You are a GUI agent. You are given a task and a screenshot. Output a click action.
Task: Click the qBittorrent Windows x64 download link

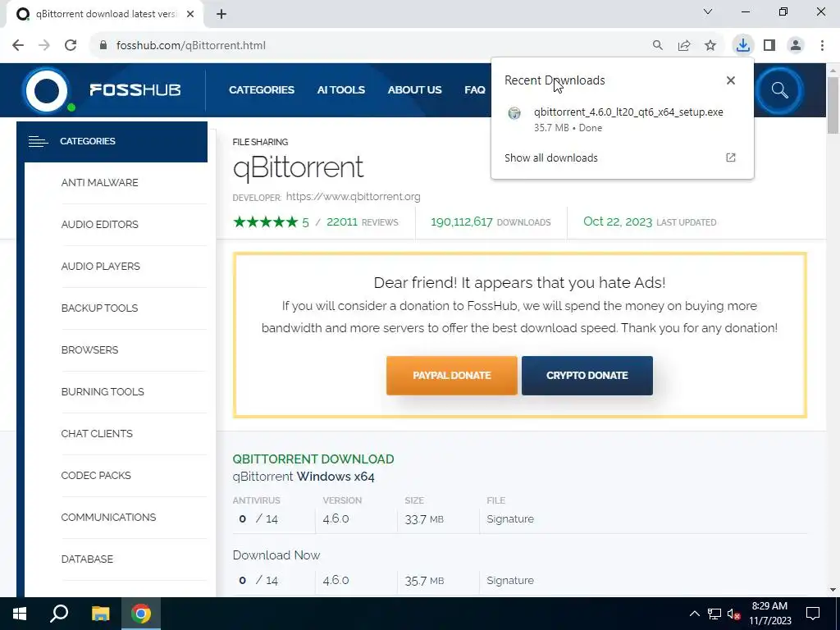pyautogui.click(x=304, y=477)
